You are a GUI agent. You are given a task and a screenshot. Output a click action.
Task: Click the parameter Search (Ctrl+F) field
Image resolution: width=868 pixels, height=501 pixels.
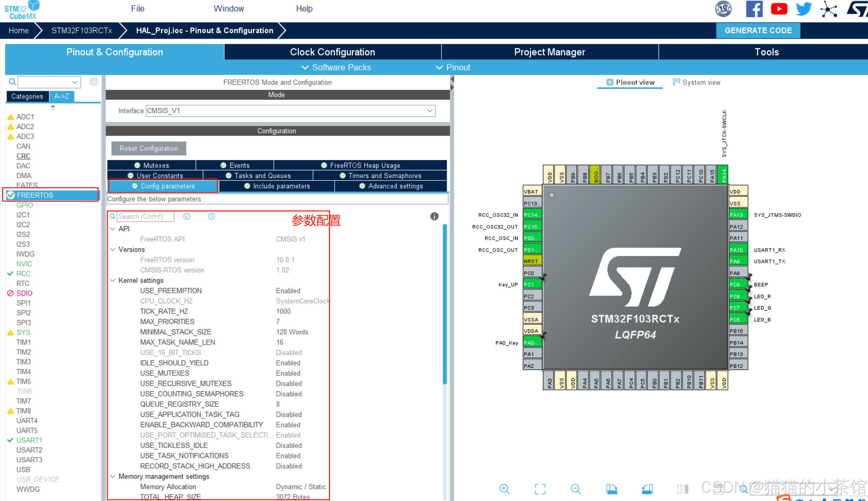(145, 216)
